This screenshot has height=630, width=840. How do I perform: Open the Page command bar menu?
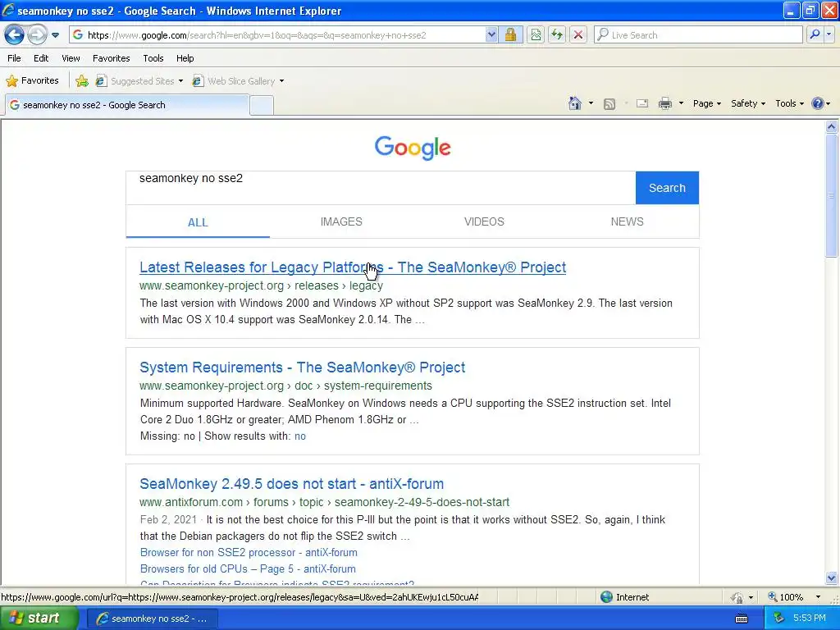tap(706, 103)
